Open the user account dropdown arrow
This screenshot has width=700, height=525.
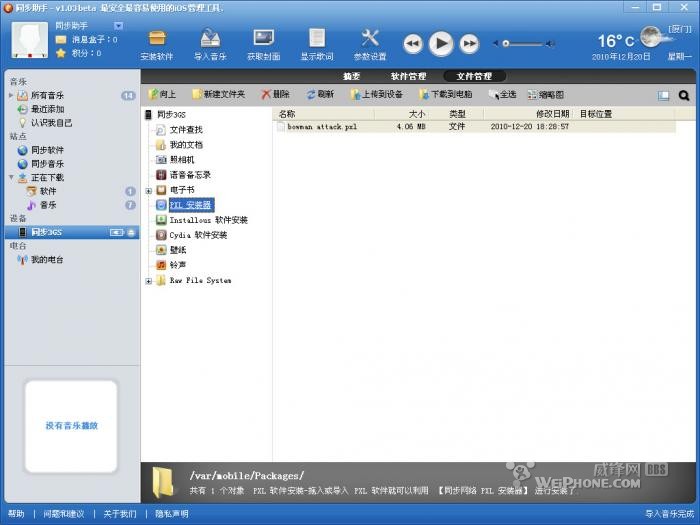(x=118, y=26)
